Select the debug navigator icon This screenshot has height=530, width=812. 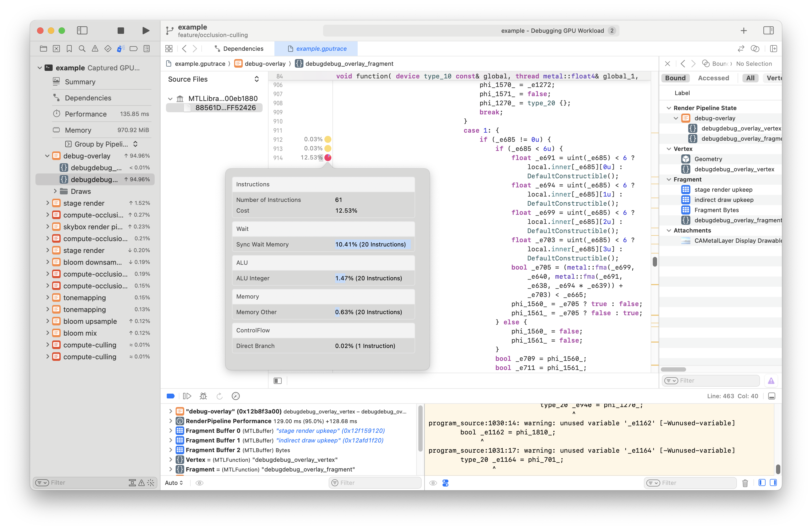coord(121,49)
